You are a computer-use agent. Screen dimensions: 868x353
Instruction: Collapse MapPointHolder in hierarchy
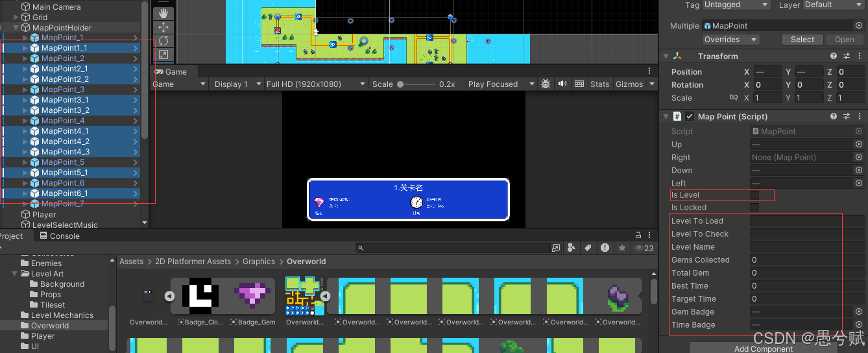(x=16, y=28)
